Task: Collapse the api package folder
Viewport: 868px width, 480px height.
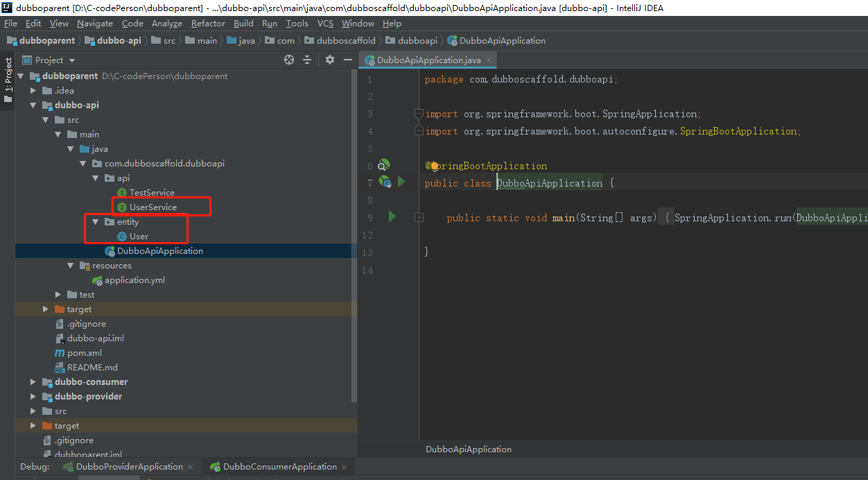Action: click(96, 178)
